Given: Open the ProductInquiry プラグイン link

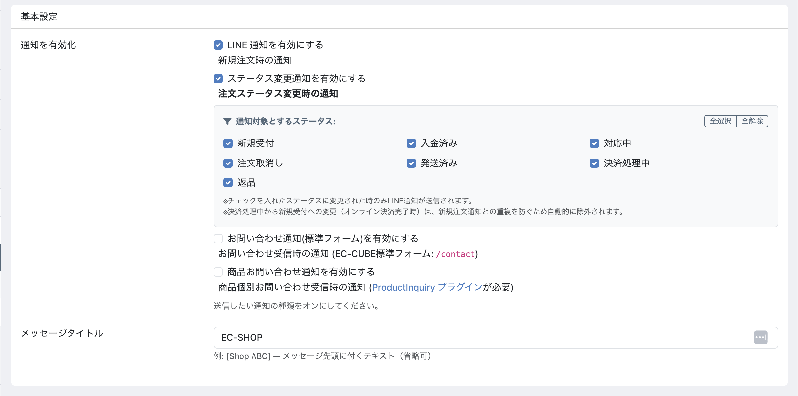Looking at the screenshot, I should (x=427, y=288).
